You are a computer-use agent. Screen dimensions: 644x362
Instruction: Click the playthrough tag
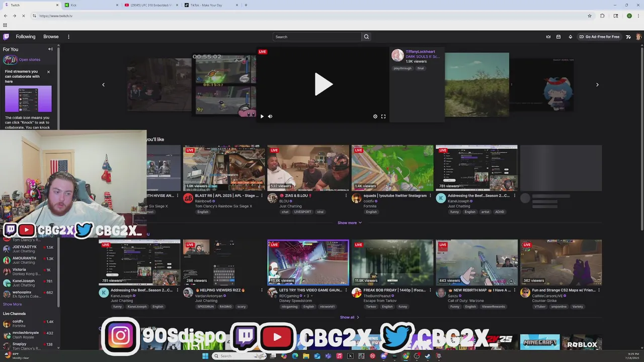tap(403, 68)
